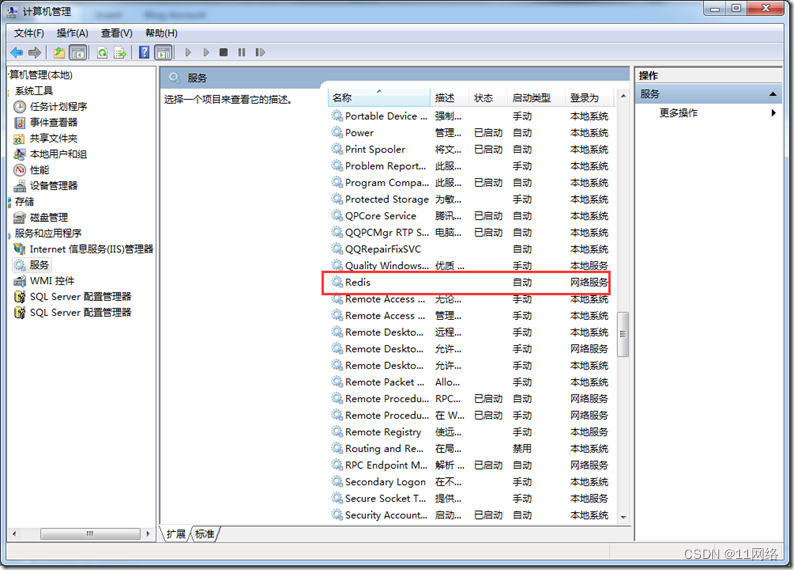
Task: Open the 帮助(H) menu
Action: coord(161,33)
